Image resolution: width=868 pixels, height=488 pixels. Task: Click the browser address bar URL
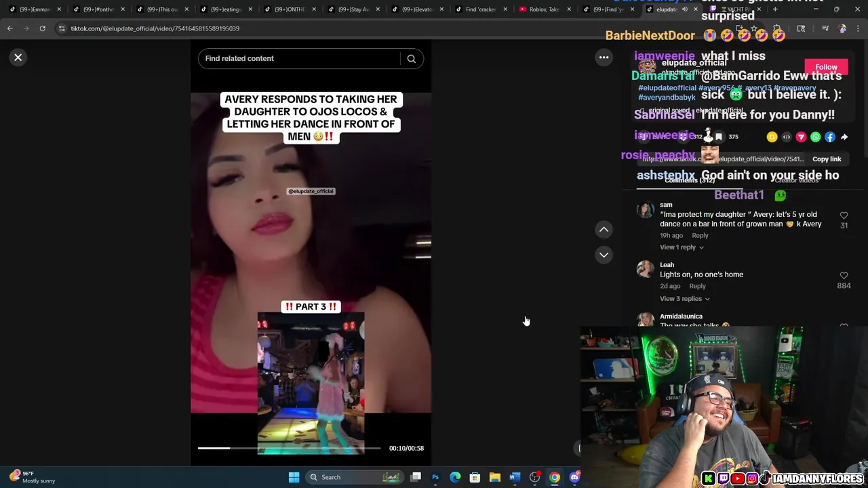tap(155, 28)
